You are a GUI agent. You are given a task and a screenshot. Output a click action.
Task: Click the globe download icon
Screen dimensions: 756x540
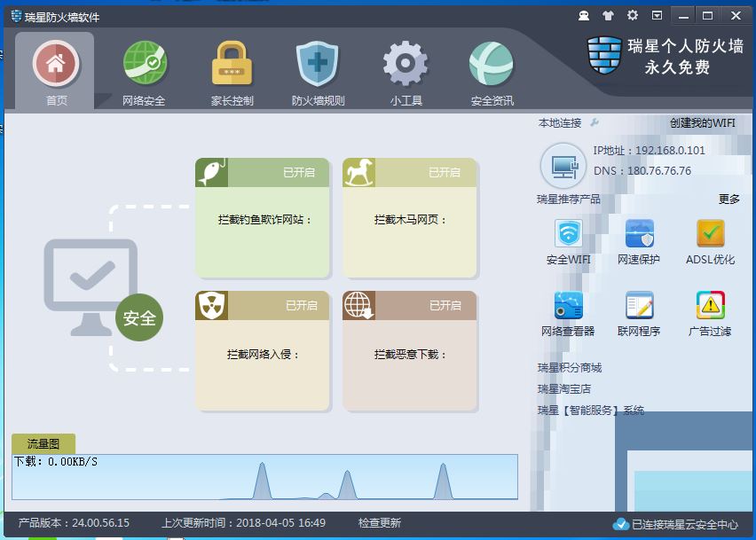(x=358, y=305)
